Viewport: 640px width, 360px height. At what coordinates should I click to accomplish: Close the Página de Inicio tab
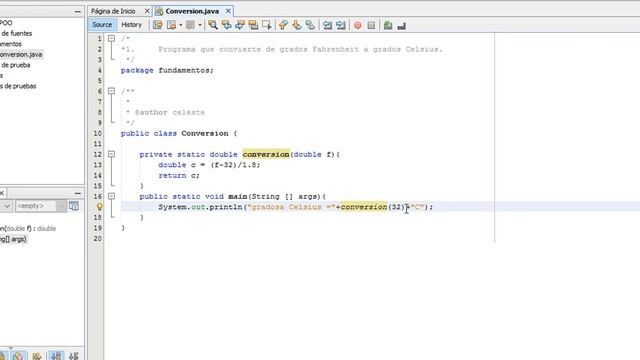[x=147, y=11]
